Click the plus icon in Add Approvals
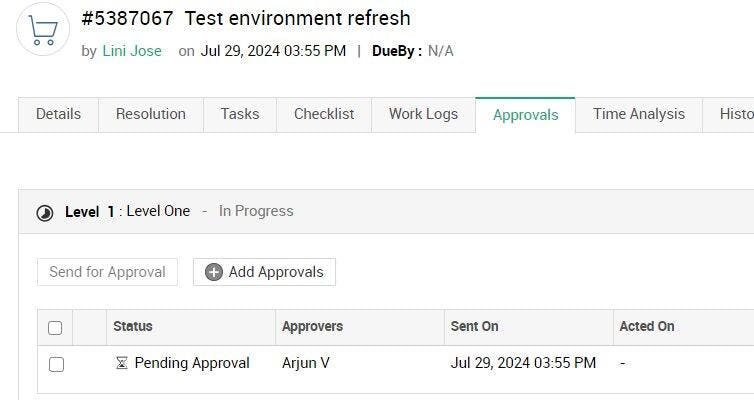This screenshot has width=754, height=400. pos(214,272)
